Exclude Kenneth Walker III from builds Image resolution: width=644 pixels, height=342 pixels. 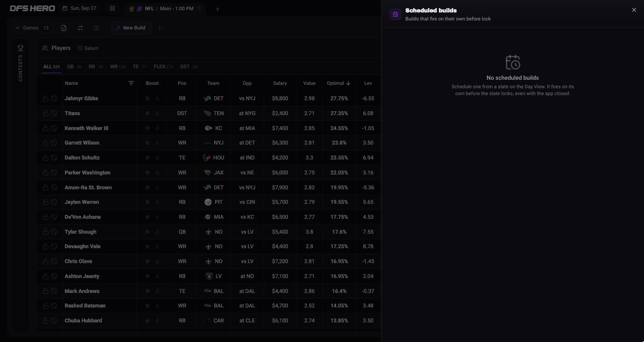click(54, 128)
